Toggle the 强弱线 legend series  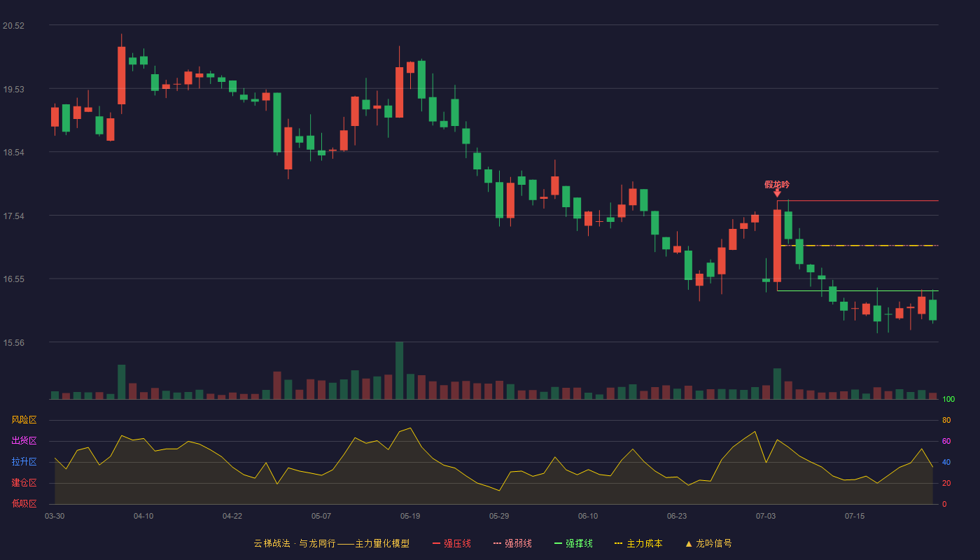click(512, 543)
